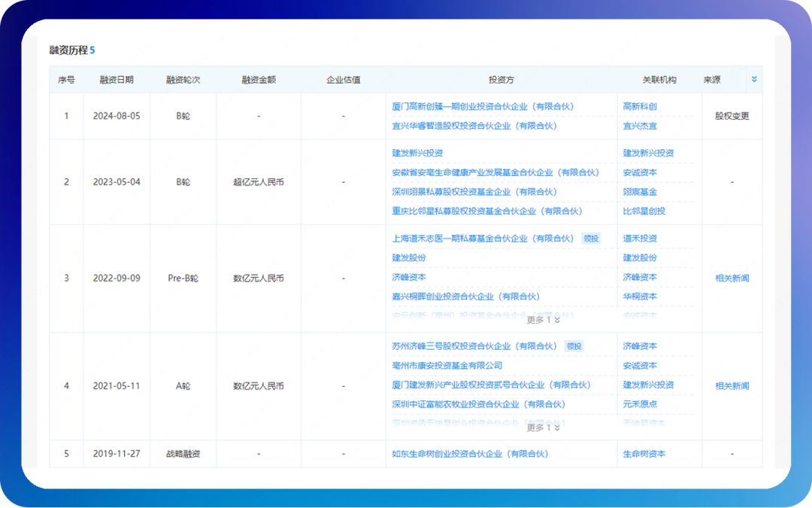
Task: Open 相关新闻 source for 2022-09-09 round
Action: coord(732,278)
